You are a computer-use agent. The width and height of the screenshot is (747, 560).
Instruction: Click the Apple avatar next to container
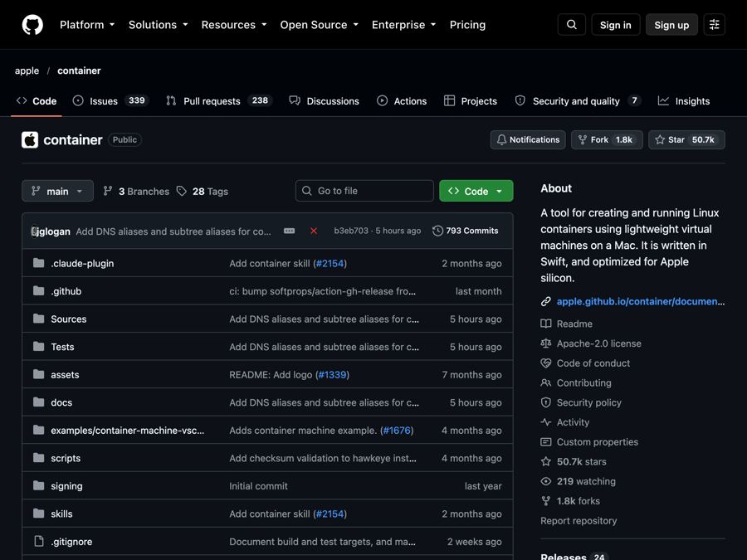pos(30,140)
